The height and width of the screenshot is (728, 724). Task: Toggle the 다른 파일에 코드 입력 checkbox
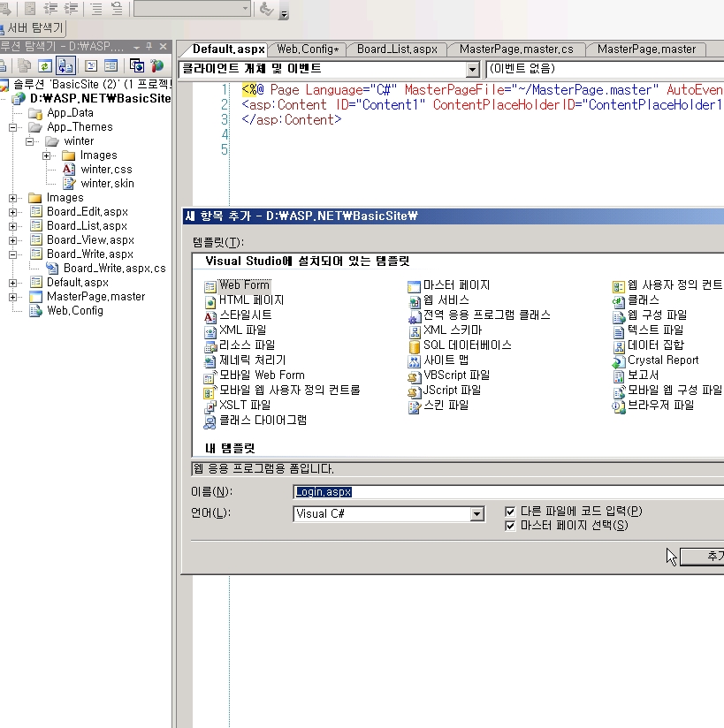click(510, 512)
